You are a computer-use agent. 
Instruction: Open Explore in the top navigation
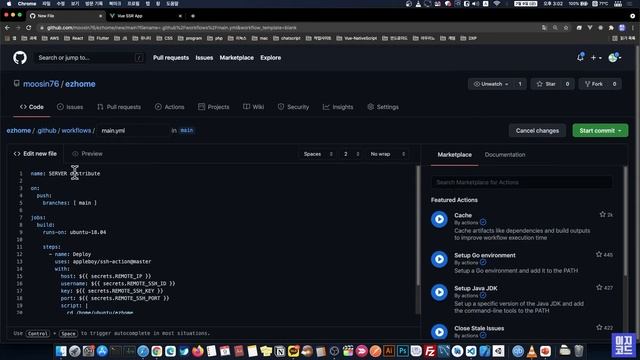coord(271,58)
